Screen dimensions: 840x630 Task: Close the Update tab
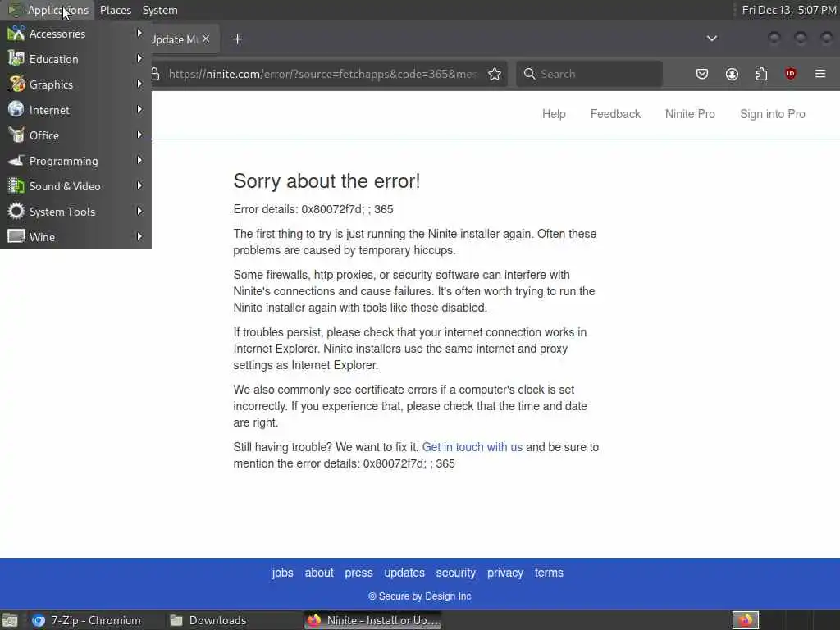(206, 39)
